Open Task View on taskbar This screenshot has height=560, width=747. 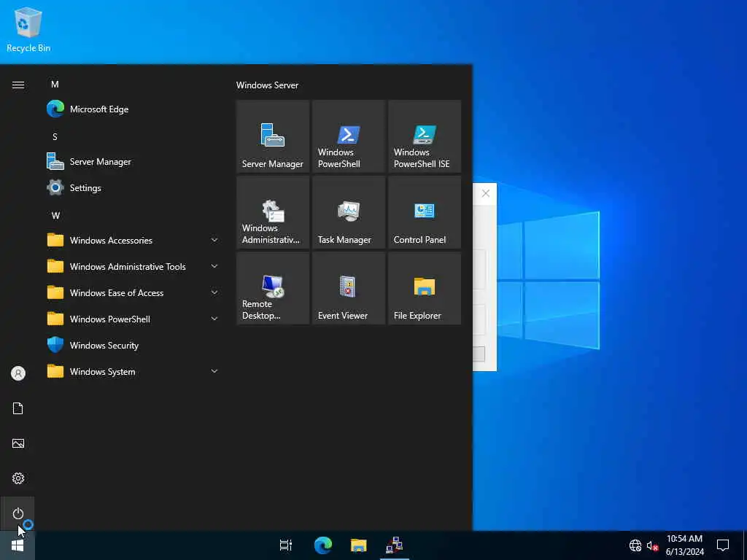pos(286,545)
